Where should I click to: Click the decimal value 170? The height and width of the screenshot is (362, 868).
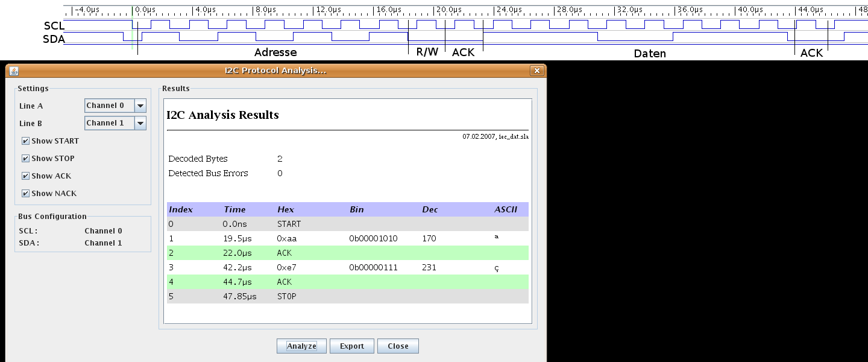click(429, 238)
